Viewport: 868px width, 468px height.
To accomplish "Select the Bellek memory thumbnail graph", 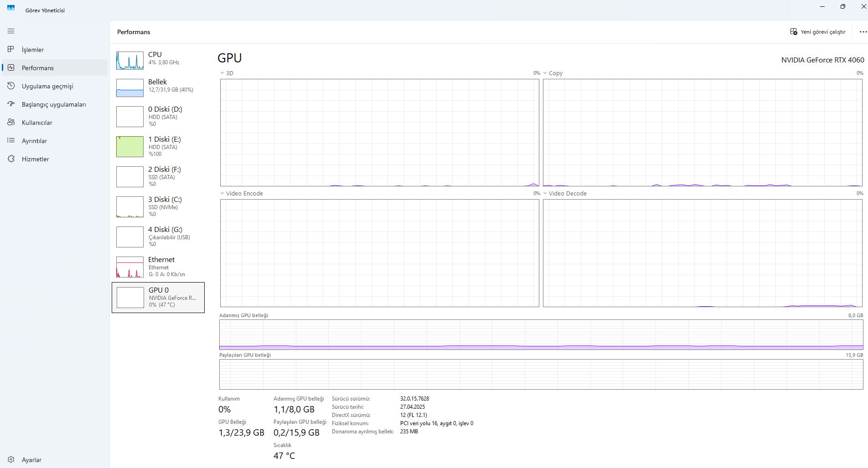I will pyautogui.click(x=130, y=88).
